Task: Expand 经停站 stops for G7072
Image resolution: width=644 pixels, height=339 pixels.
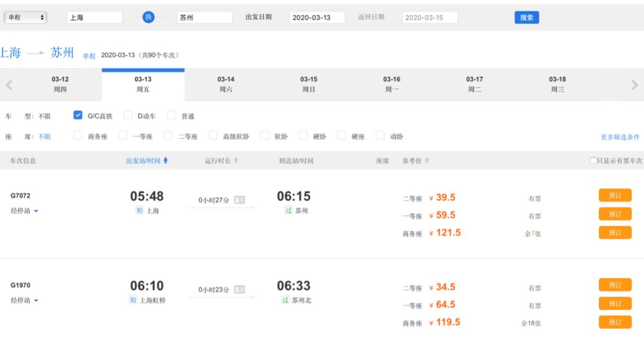Action: (24, 210)
